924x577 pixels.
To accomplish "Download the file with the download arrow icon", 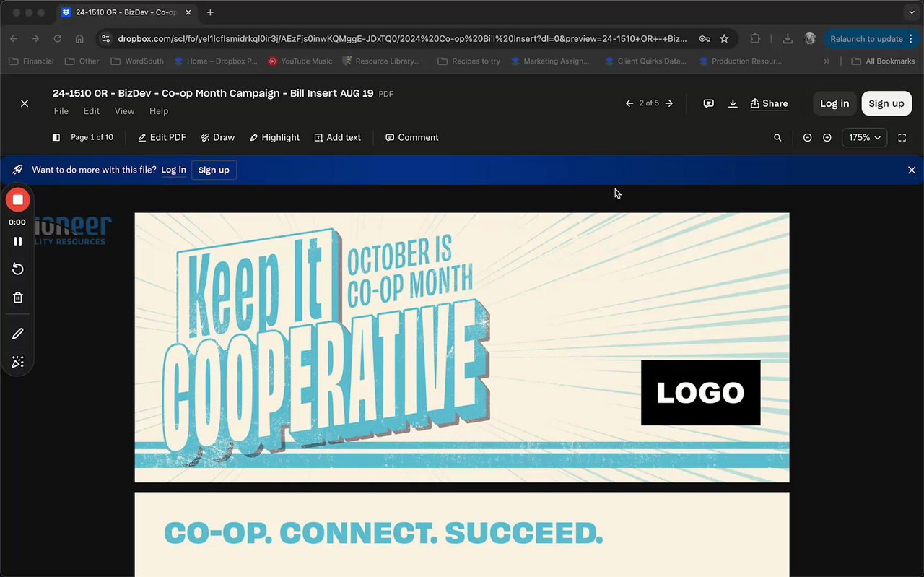I will (x=733, y=103).
